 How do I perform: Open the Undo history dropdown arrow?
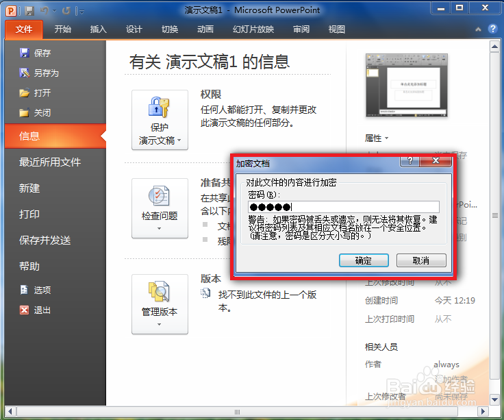point(54,11)
